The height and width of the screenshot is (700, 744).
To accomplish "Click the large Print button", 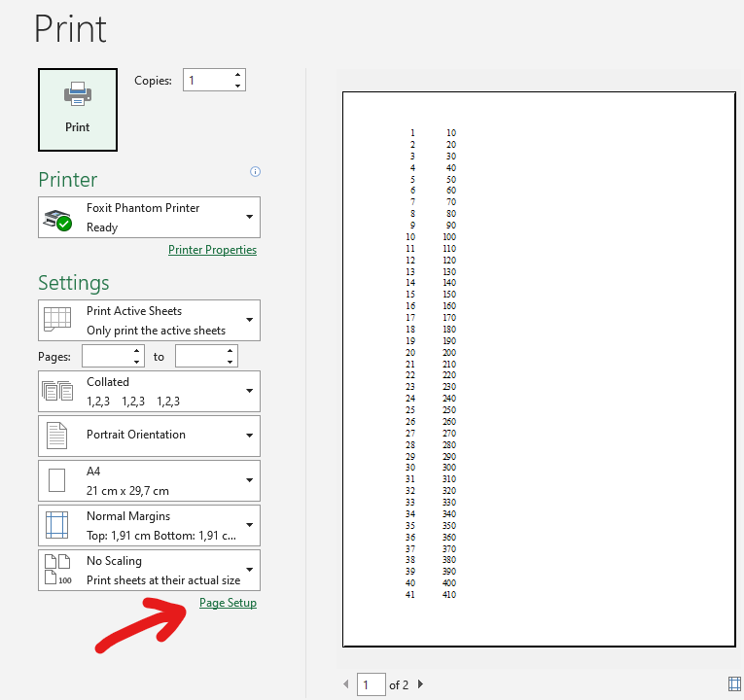I will click(78, 110).
